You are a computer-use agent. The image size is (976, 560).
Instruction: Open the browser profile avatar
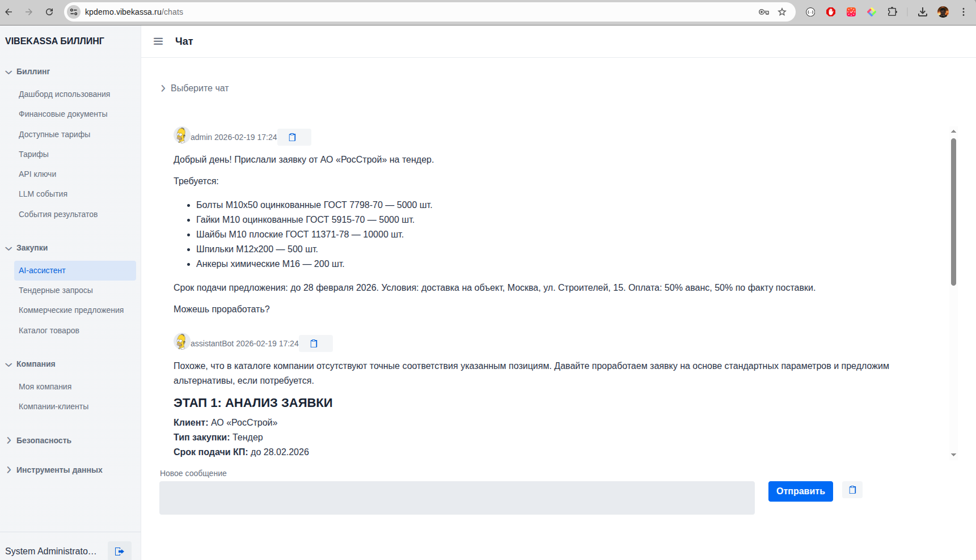click(x=943, y=11)
